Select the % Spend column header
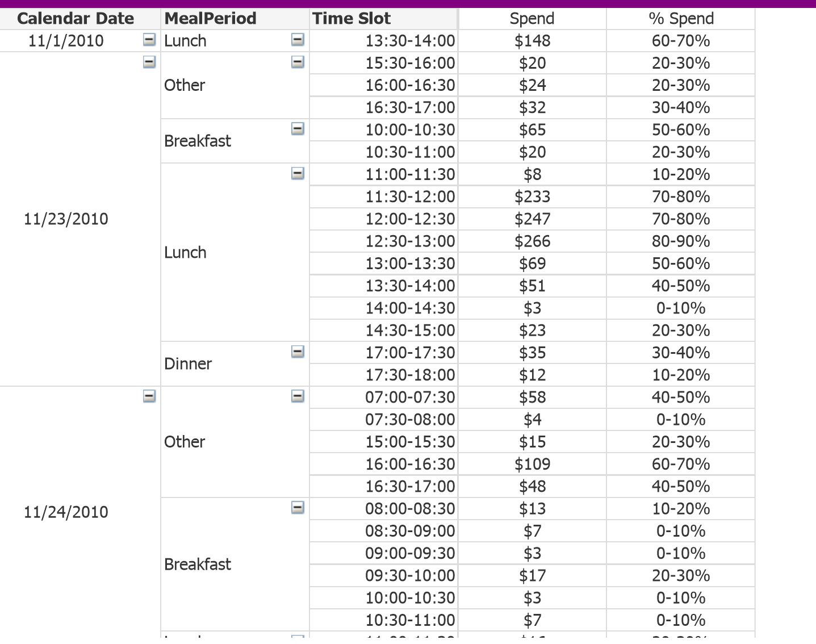 click(681, 19)
